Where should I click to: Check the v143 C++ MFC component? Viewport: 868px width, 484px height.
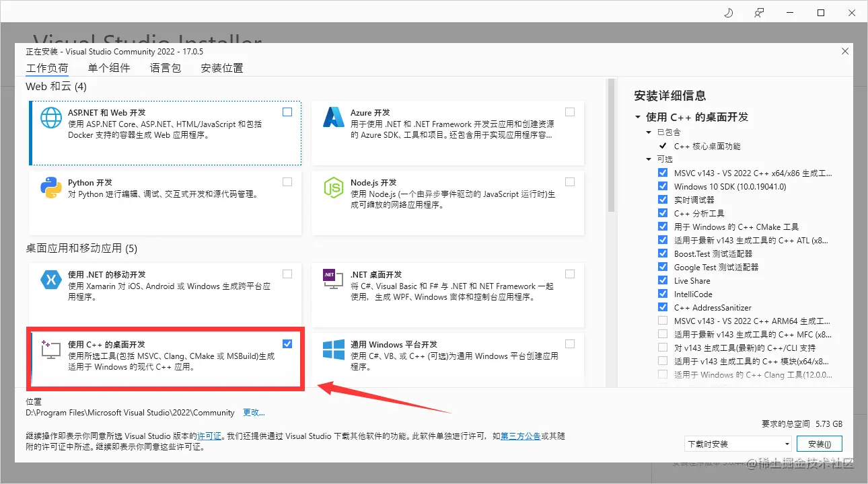point(663,334)
